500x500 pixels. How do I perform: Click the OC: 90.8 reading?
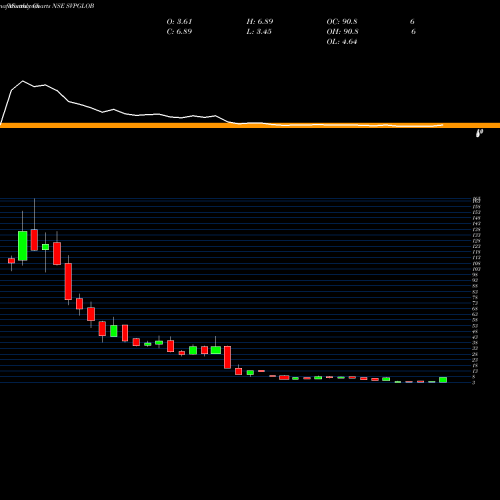342,21
